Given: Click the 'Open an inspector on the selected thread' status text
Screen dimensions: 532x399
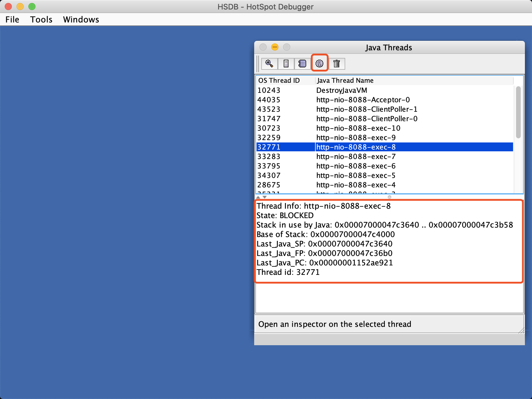Looking at the screenshot, I should [x=335, y=324].
